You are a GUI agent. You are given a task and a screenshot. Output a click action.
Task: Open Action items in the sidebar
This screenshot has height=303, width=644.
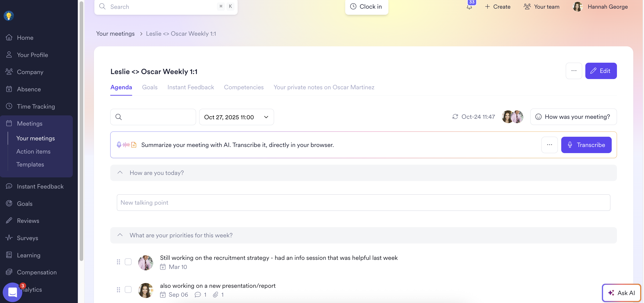pyautogui.click(x=33, y=151)
